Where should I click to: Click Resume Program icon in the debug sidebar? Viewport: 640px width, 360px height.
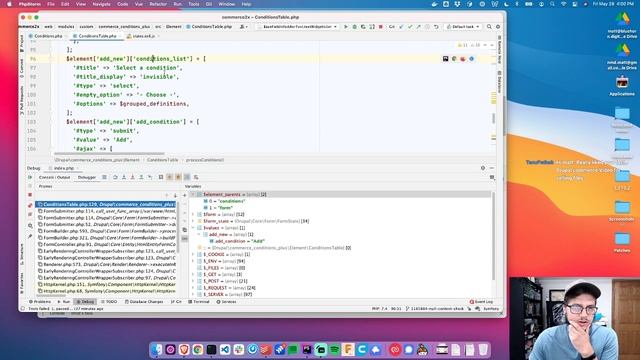point(30,177)
